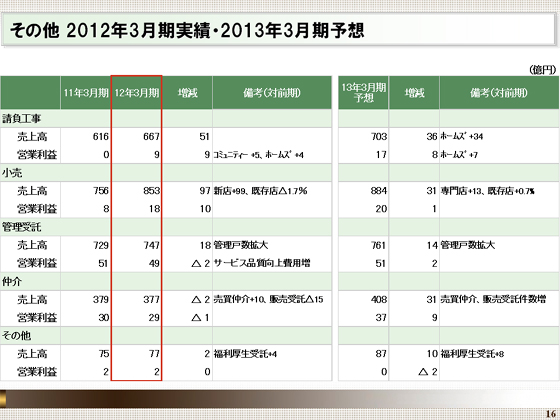Screen dimensions: 560x420
Task: Select the note 売買仲介、販売受託件数増
Action: (x=493, y=299)
